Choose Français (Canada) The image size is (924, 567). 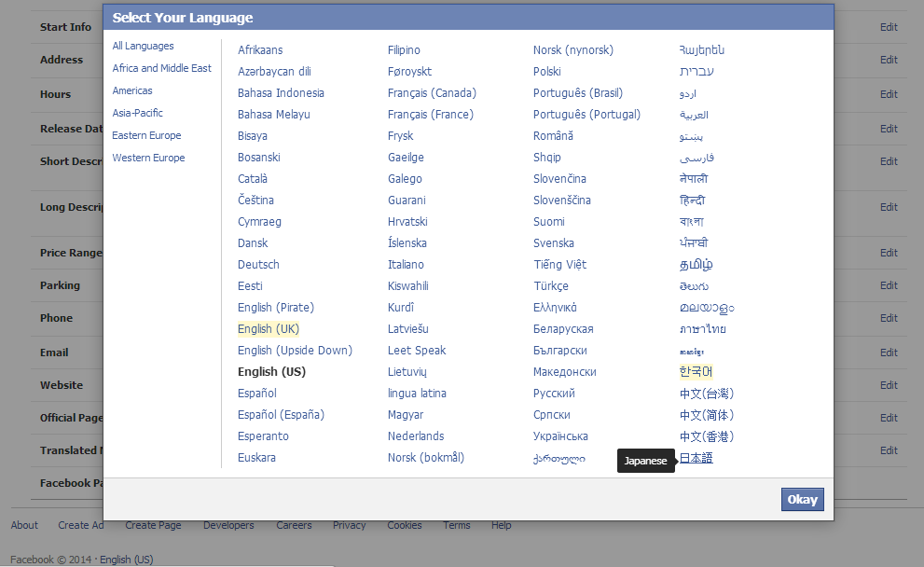click(432, 93)
